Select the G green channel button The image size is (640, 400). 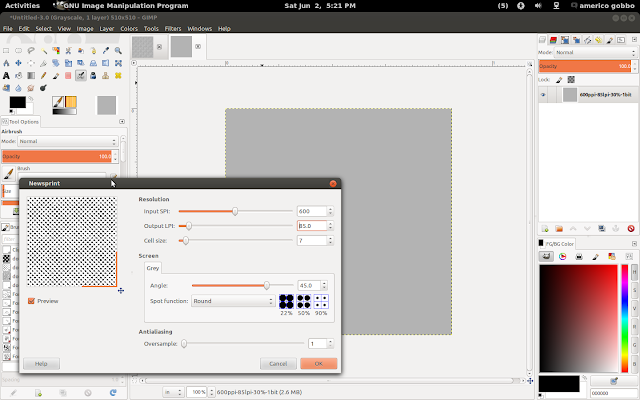pyautogui.click(x=634, y=345)
